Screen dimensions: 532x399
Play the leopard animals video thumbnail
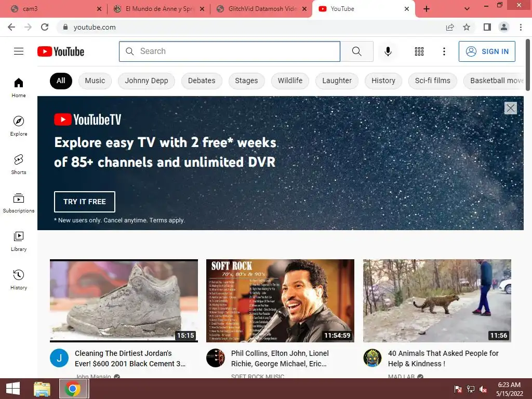point(437,301)
